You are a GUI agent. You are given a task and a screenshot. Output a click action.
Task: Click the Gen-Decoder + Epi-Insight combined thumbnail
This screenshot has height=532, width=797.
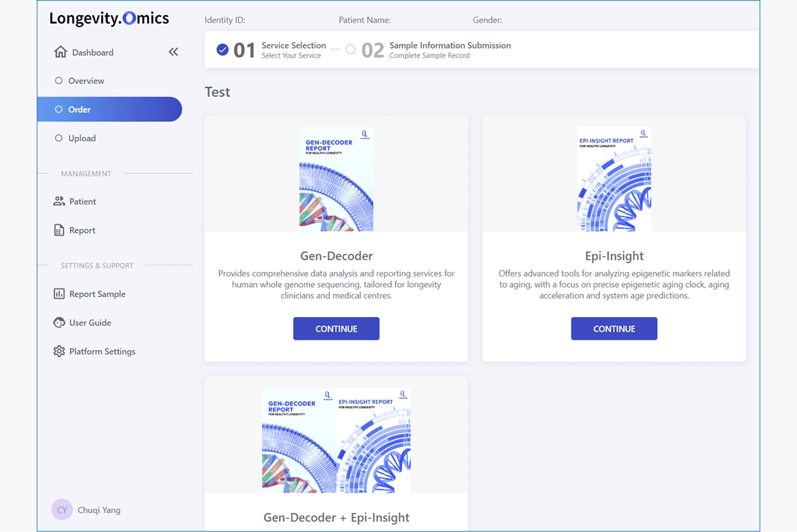(336, 441)
